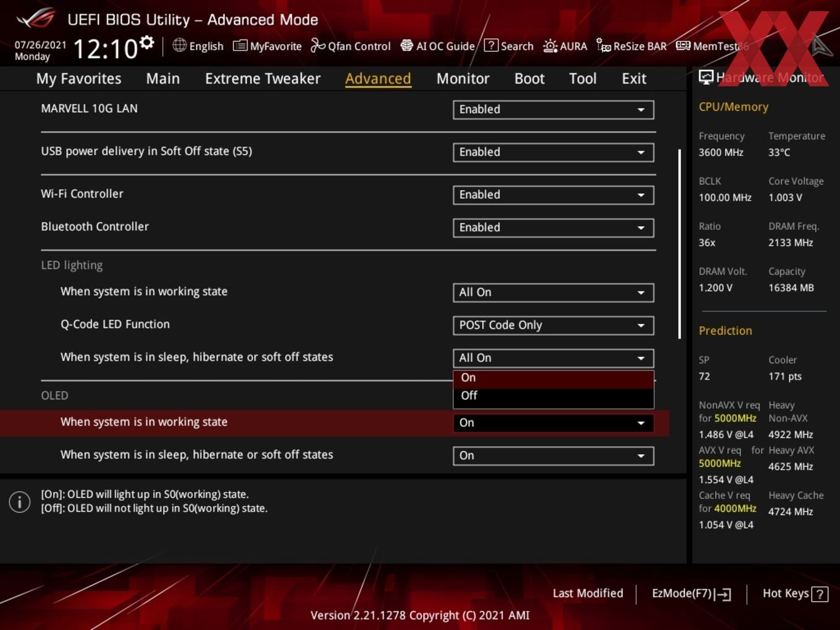Click MARVELL 10G LAN label
The width and height of the screenshot is (840, 630).
click(x=89, y=108)
